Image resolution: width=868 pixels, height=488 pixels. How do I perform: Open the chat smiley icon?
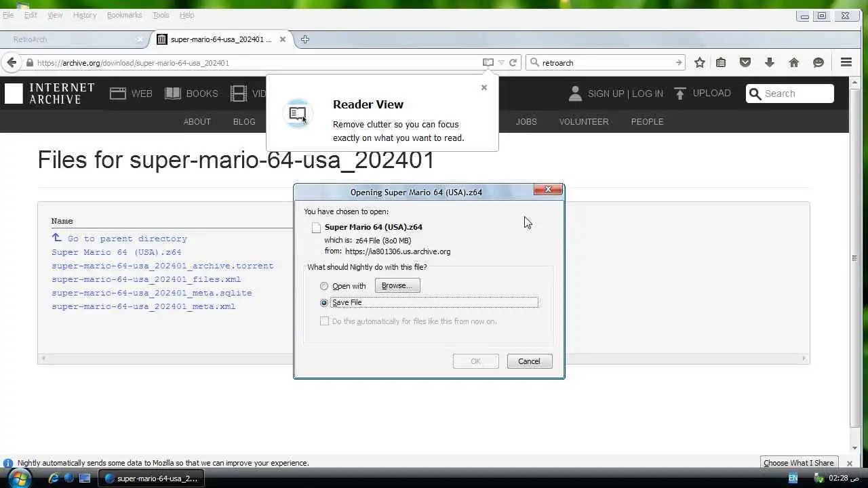click(818, 62)
